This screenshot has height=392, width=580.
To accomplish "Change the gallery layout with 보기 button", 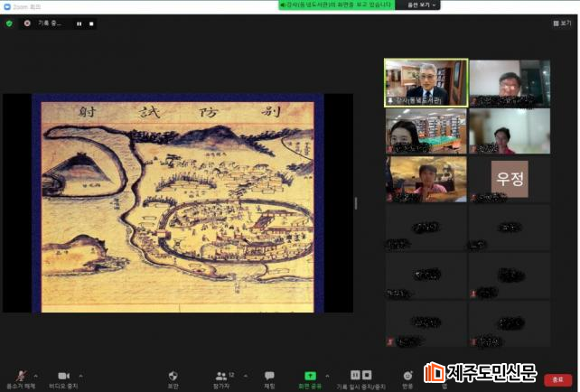I will [561, 23].
